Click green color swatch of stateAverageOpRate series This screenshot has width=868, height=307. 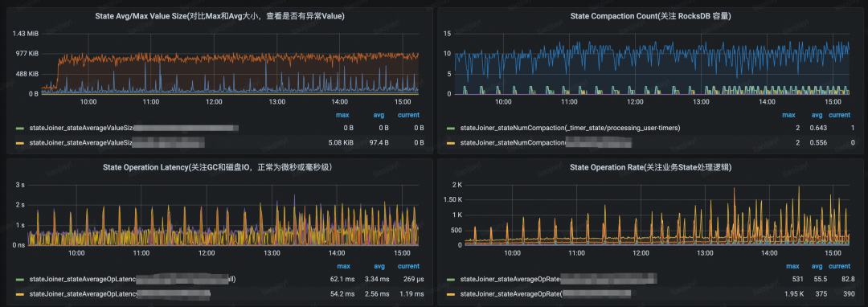[x=451, y=280]
